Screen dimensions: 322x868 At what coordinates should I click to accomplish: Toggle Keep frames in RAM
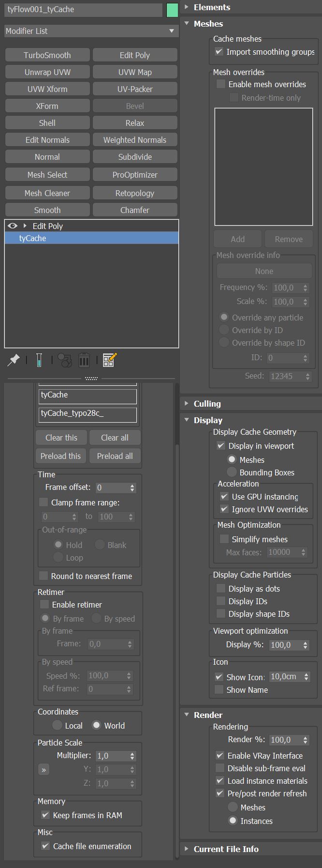tap(45, 815)
